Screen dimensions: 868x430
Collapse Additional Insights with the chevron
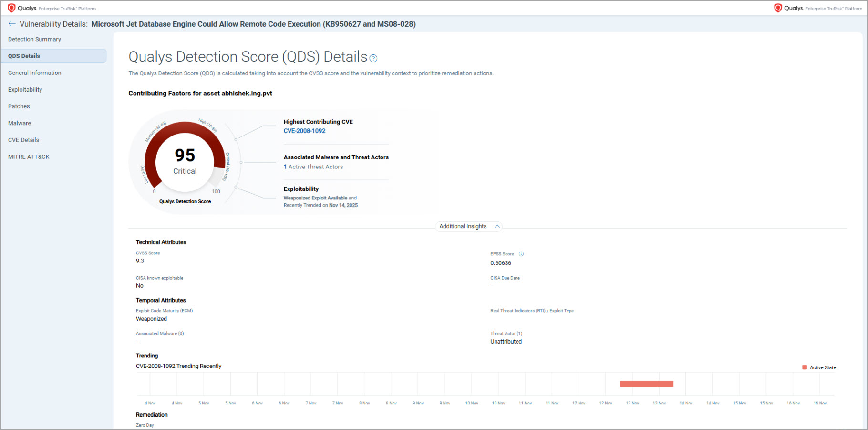(497, 226)
